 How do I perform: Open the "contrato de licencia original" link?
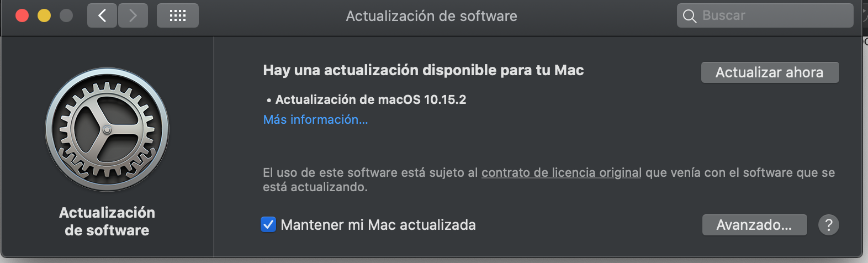(561, 173)
